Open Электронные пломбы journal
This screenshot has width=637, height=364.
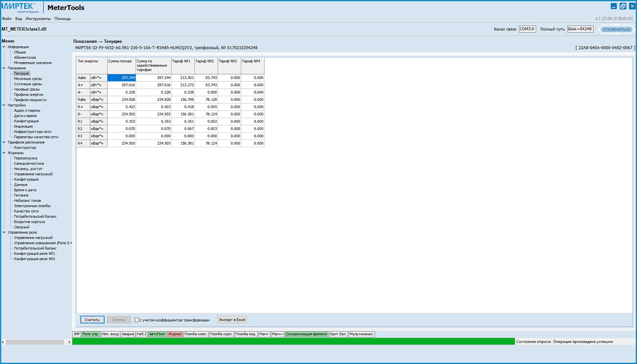pyautogui.click(x=32, y=206)
